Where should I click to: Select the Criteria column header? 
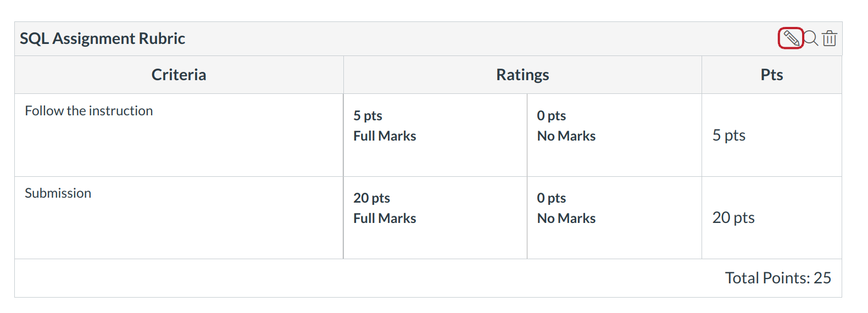coord(179,75)
